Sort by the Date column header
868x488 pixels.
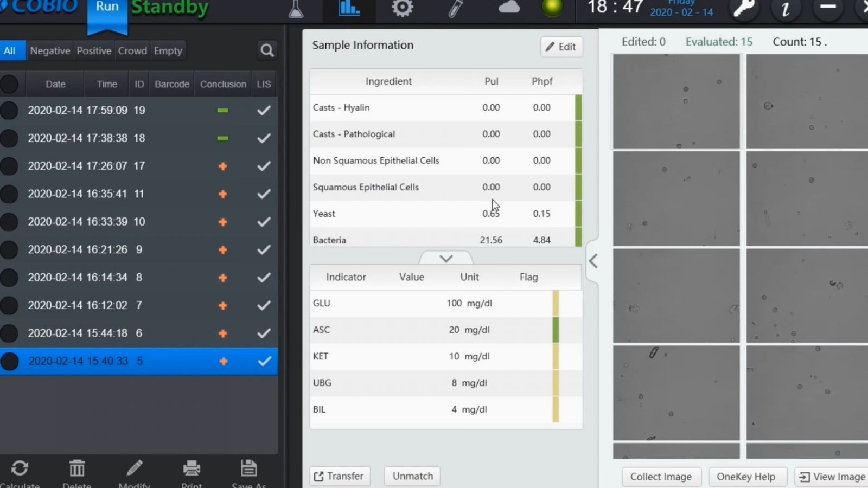(x=55, y=84)
